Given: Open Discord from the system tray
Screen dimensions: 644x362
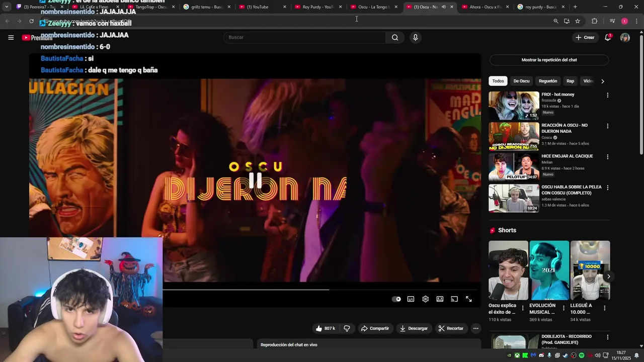Looking at the screenshot, I should coord(541,355).
